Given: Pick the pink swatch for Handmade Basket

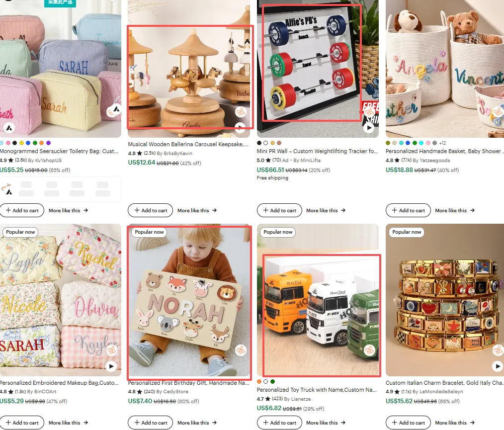Looking at the screenshot, I should pos(428,143).
